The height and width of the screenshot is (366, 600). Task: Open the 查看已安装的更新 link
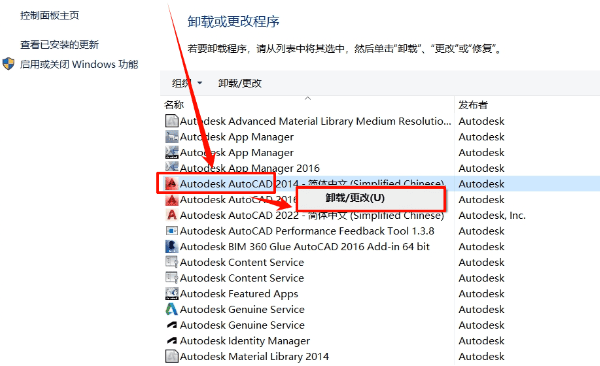pyautogui.click(x=59, y=44)
